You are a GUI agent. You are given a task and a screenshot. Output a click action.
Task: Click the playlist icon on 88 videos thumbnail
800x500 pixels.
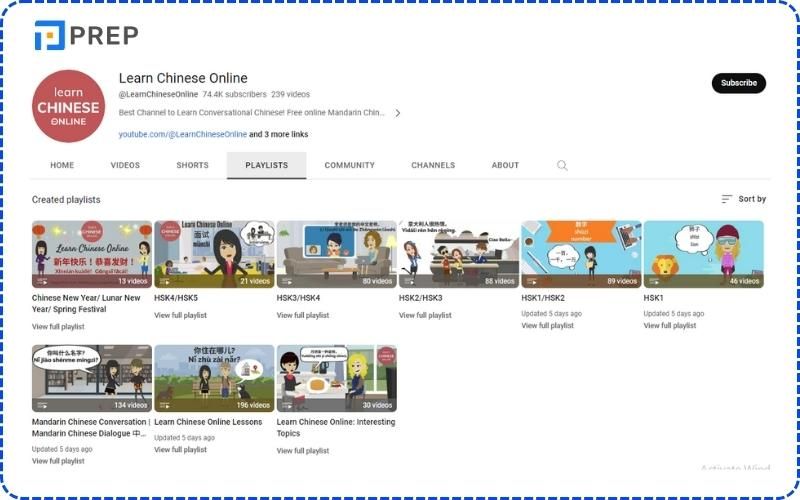click(x=409, y=281)
